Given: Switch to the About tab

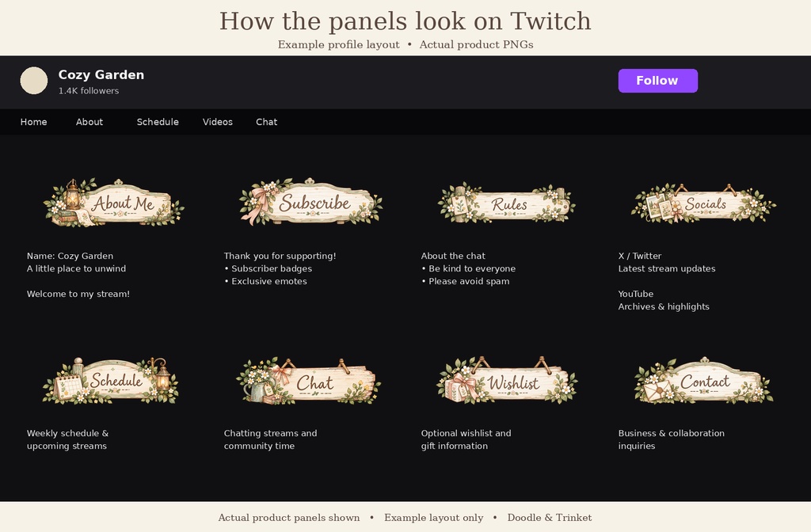Looking at the screenshot, I should pyautogui.click(x=89, y=122).
